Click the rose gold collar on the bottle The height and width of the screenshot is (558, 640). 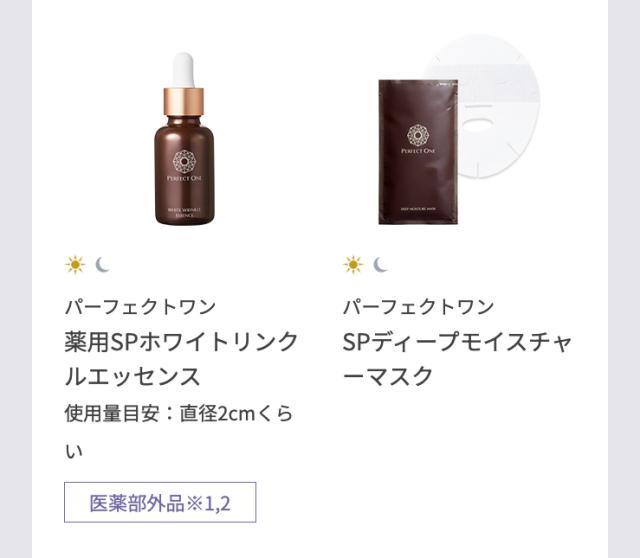click(183, 101)
